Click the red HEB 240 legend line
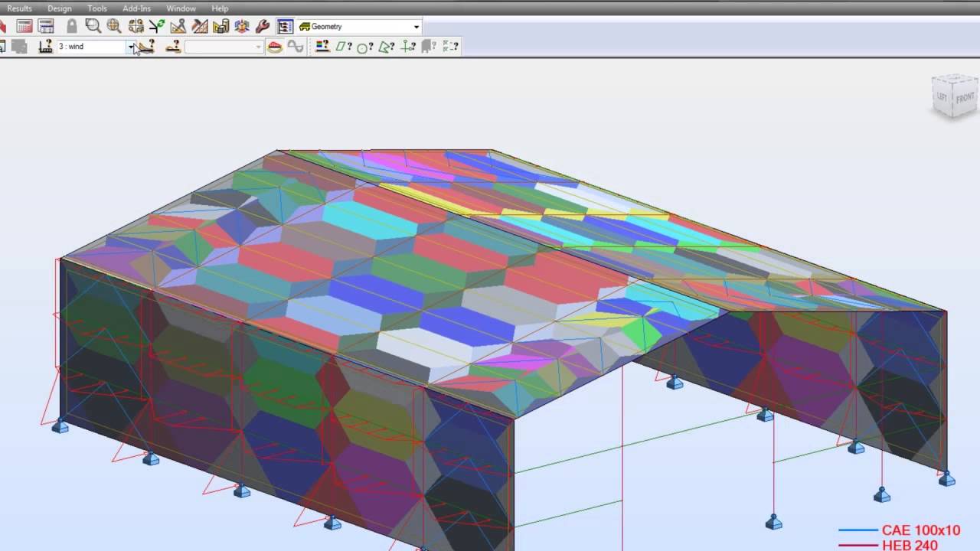Viewport: 980px width, 551px height. (x=858, y=546)
